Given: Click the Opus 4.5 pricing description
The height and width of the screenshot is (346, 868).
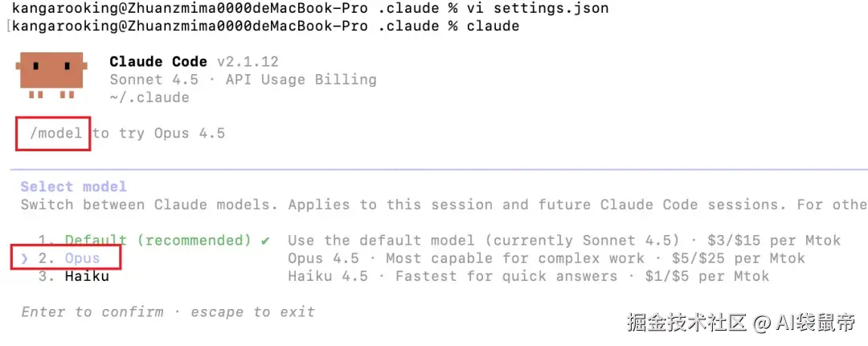Looking at the screenshot, I should click(546, 258).
